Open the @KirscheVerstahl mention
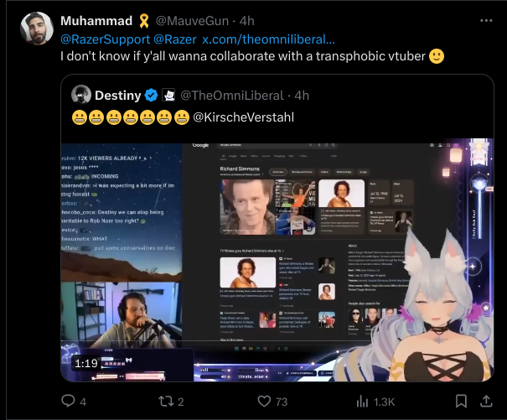Screen dimensions: 507x420 (244, 117)
